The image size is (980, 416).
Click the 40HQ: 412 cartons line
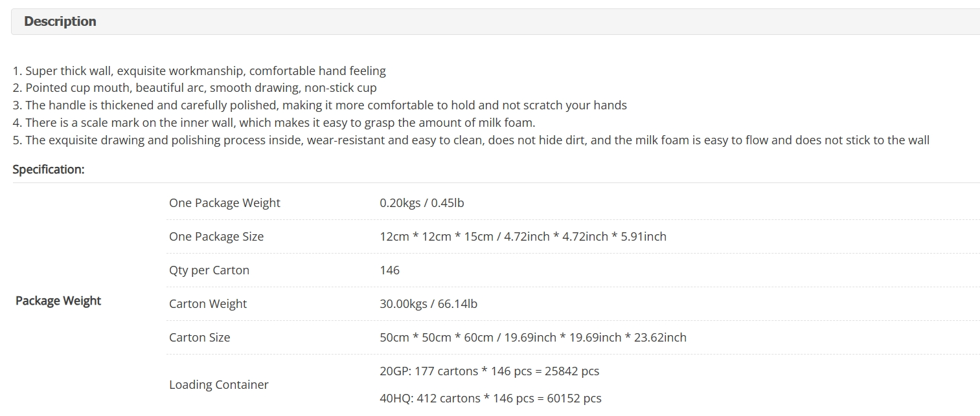point(490,399)
